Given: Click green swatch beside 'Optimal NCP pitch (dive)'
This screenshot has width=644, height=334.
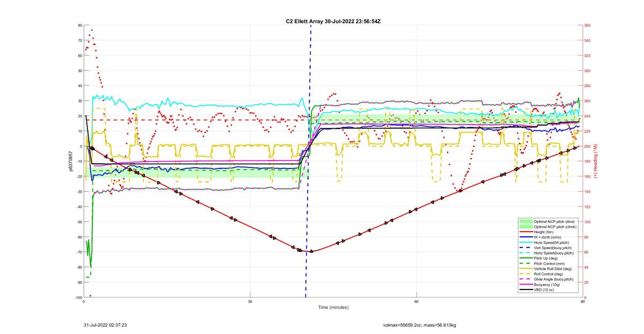Looking at the screenshot, I should 526,221.
